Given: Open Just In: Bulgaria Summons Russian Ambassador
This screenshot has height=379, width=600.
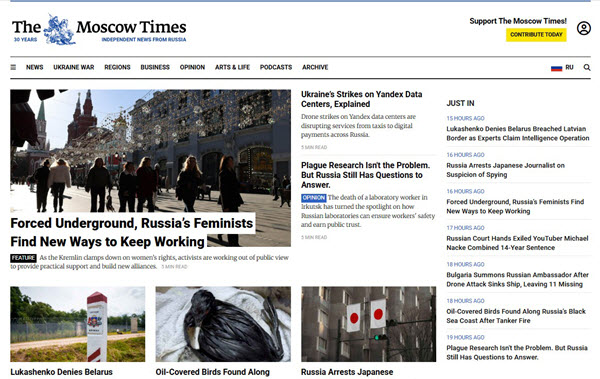Looking at the screenshot, I should pyautogui.click(x=517, y=279).
